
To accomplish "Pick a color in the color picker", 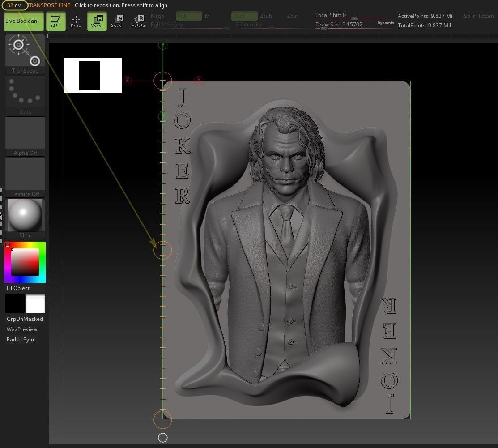I will (25, 262).
